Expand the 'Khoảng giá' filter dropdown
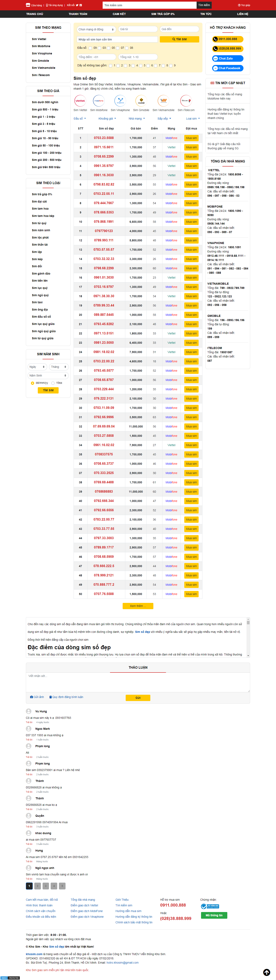The width and height of the screenshot is (276, 980). (107, 119)
